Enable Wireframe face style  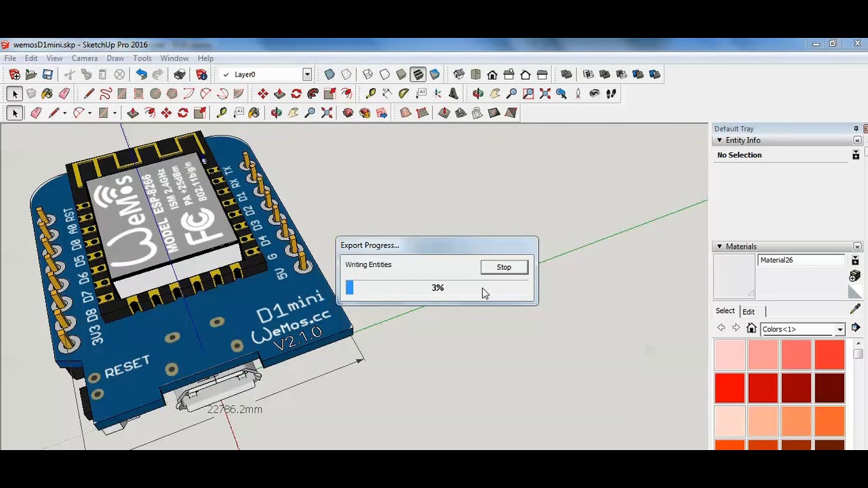368,75
